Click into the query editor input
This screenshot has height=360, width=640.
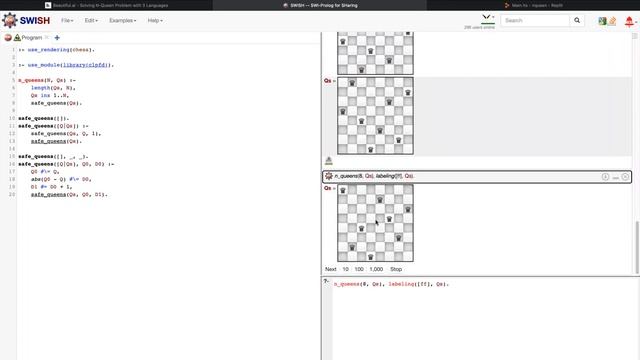[486, 318]
